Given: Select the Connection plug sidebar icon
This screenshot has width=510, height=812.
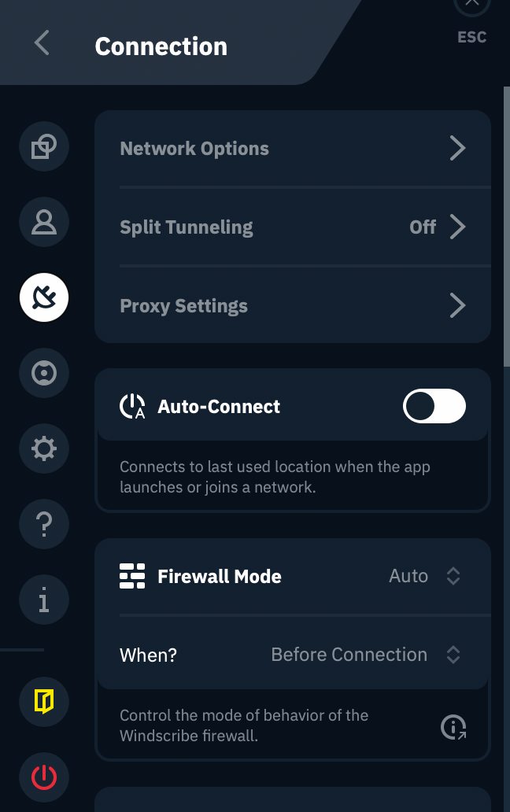Looking at the screenshot, I should pyautogui.click(x=44, y=297).
